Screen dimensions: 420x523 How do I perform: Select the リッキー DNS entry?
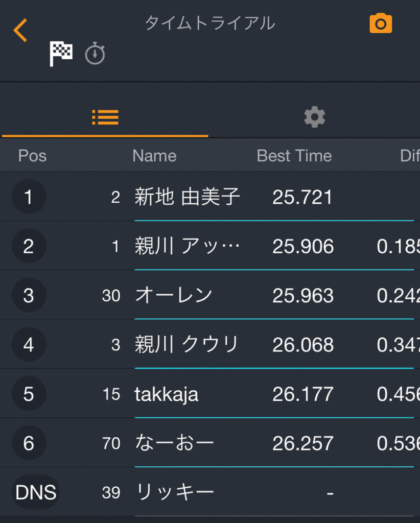174,492
